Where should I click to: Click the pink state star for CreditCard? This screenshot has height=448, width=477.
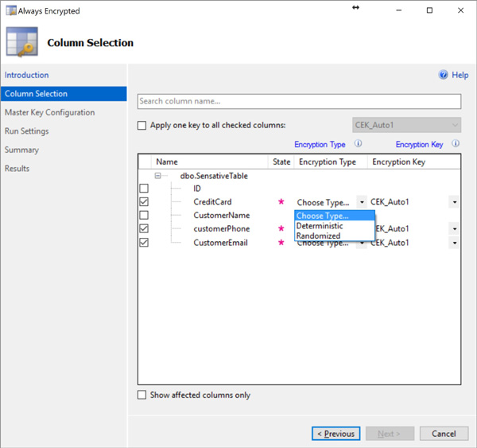point(281,202)
